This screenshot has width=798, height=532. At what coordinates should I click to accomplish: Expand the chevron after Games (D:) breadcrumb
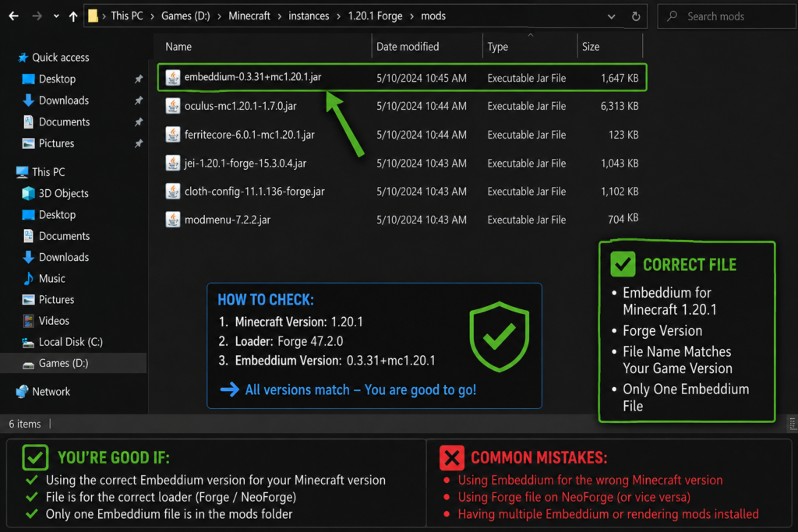(x=219, y=16)
